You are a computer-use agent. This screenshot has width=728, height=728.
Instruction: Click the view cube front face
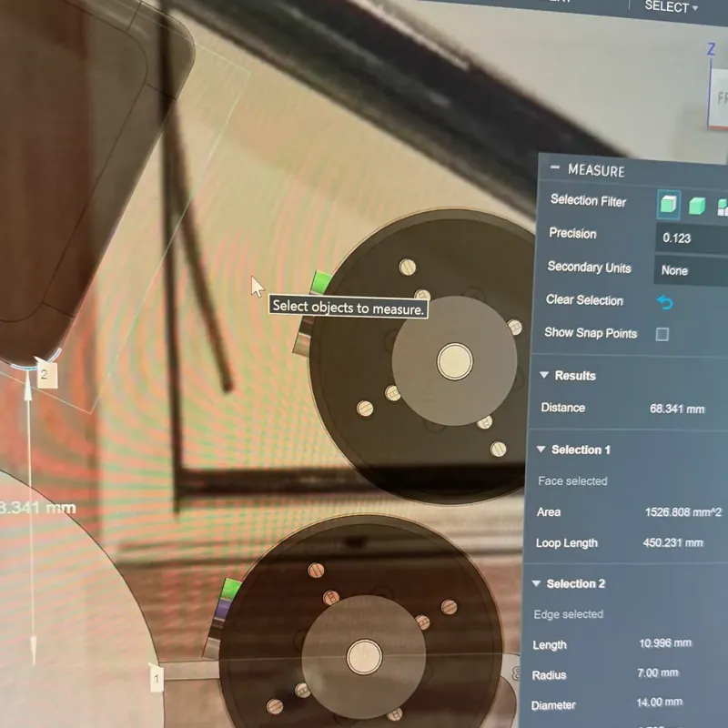pos(719,100)
